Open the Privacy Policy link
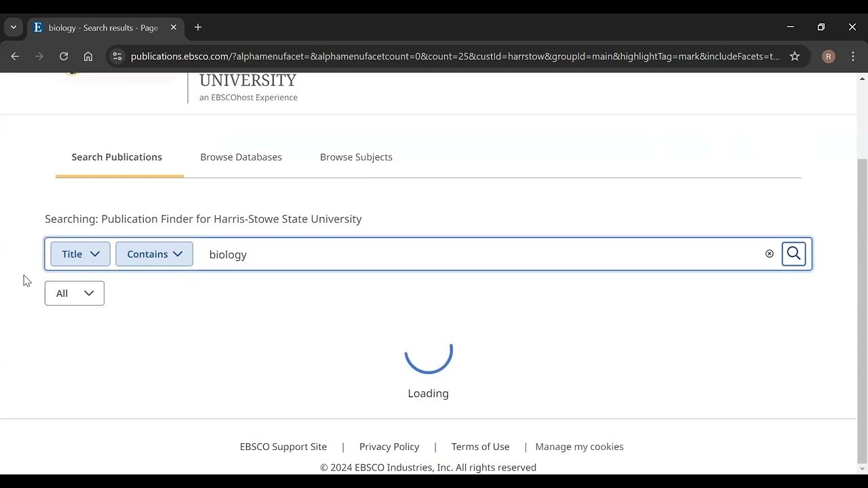868x488 pixels. coord(389,447)
